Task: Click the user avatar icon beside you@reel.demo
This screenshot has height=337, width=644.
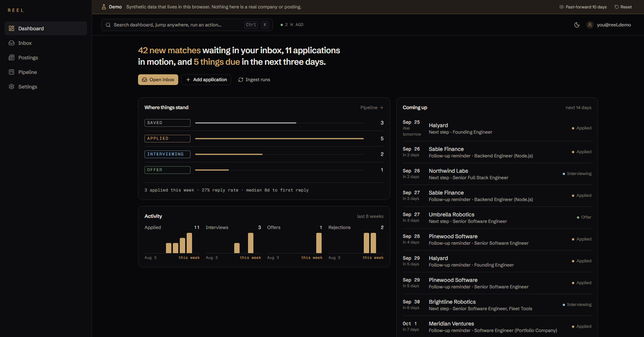Action: (590, 25)
